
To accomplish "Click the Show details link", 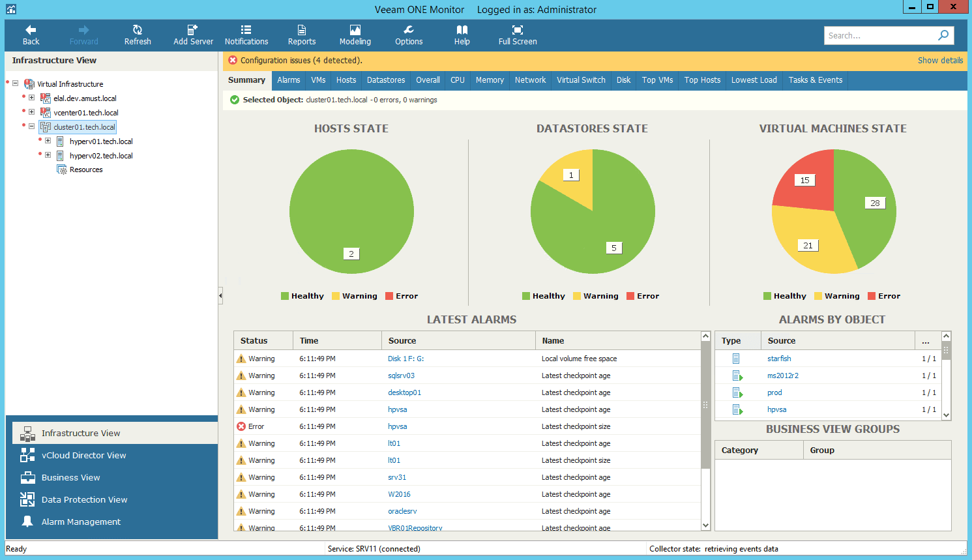I will (940, 60).
